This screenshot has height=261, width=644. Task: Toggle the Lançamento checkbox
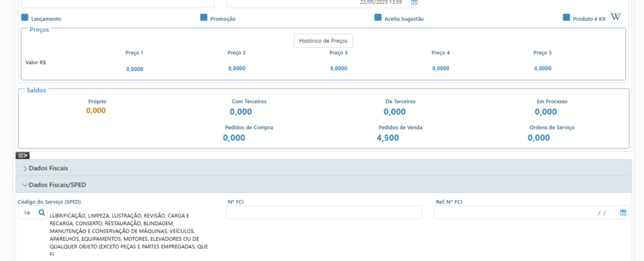[x=25, y=18]
